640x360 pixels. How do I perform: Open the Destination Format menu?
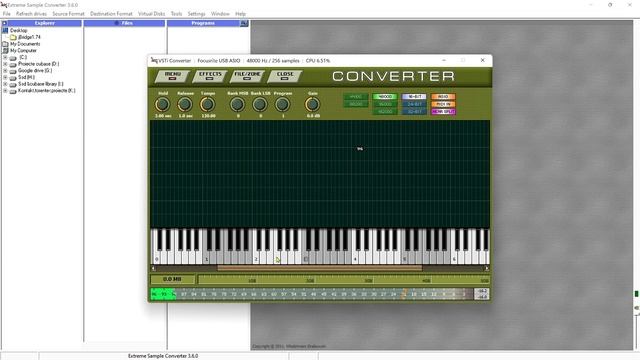point(111,13)
